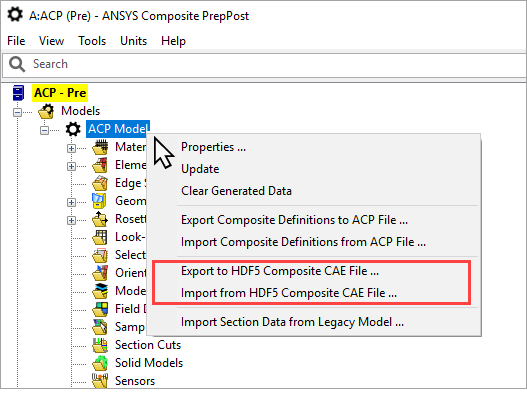Open the Units menu
The image size is (527, 395).
(133, 41)
